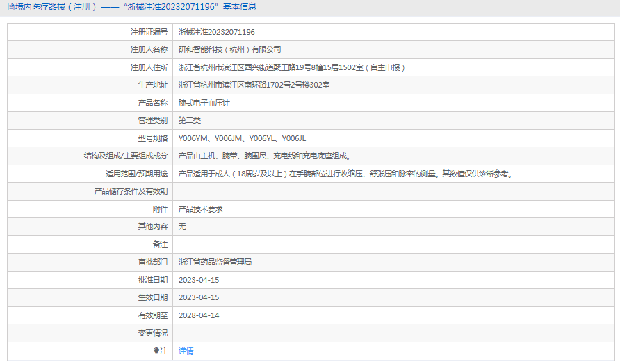Click the 备注 label

click(160, 245)
